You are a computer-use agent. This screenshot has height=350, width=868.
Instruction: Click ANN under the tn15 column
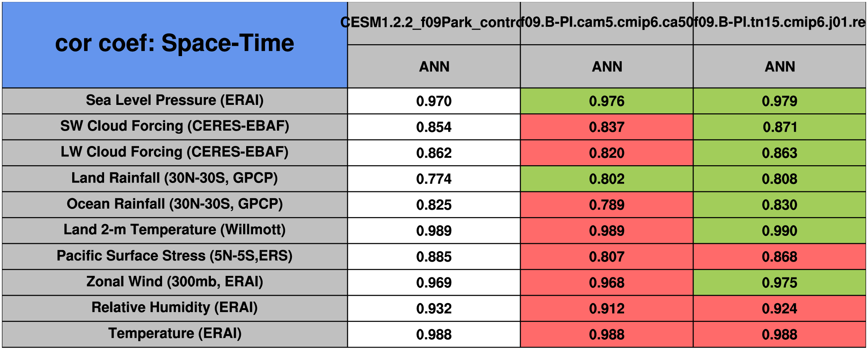[x=780, y=66]
